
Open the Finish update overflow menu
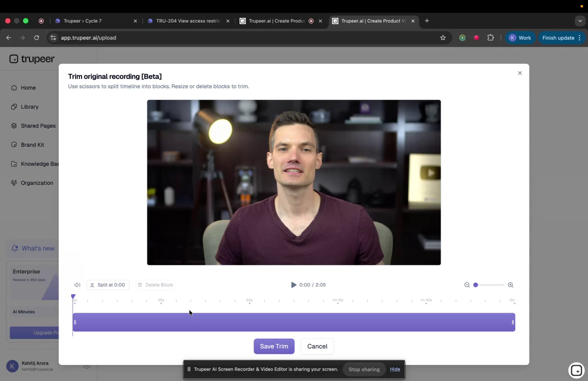pos(580,37)
